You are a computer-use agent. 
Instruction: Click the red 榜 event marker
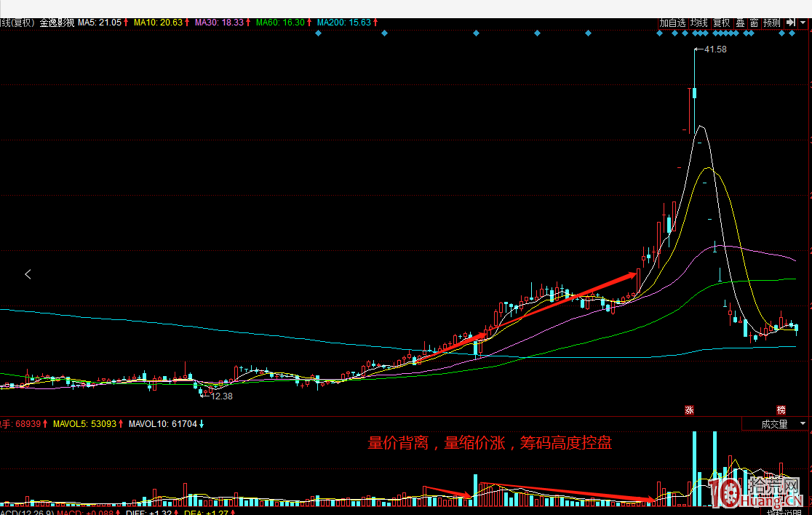coord(781,410)
